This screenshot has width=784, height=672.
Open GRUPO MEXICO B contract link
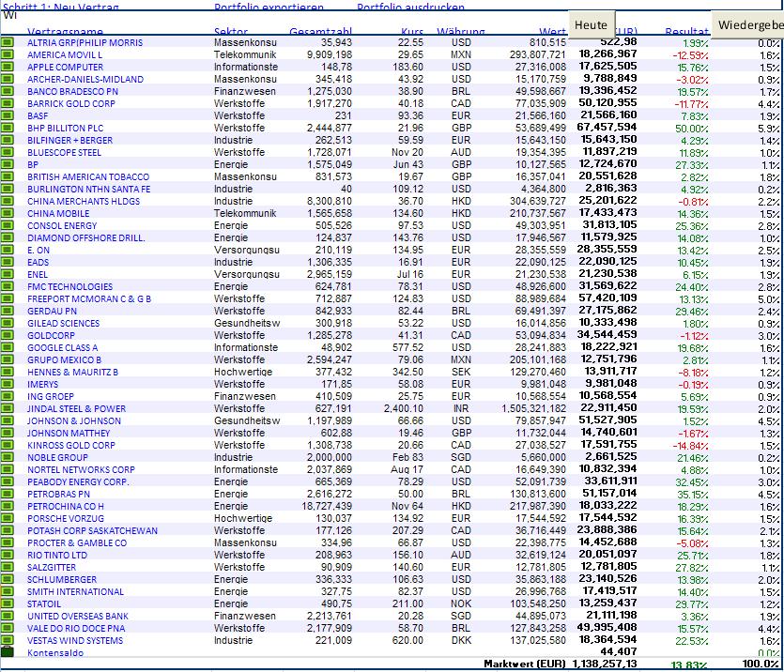65,359
